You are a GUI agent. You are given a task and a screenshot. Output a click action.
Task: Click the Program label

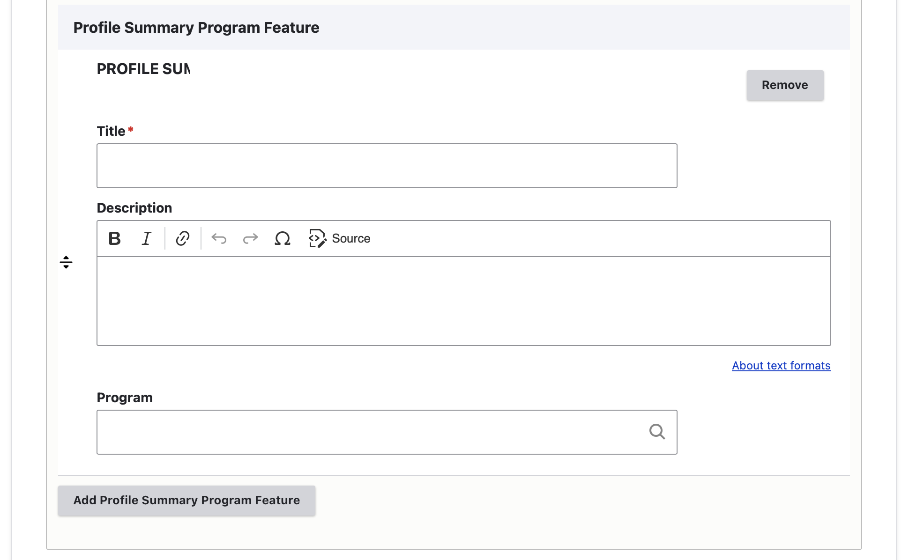pos(125,398)
